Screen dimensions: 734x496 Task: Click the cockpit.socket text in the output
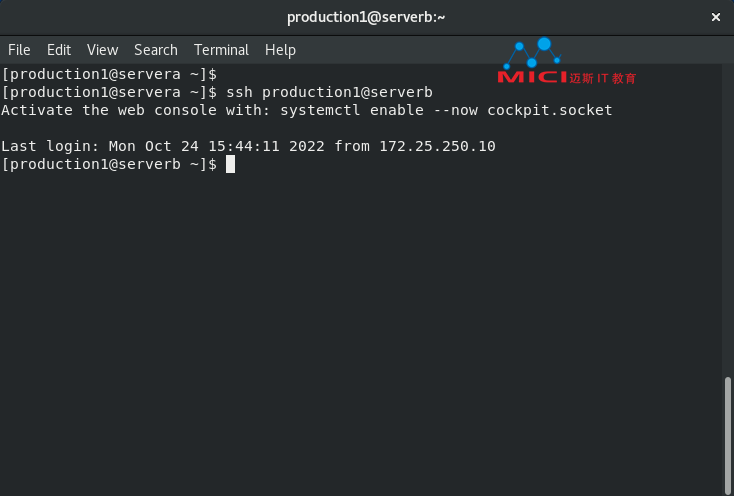[550, 110]
